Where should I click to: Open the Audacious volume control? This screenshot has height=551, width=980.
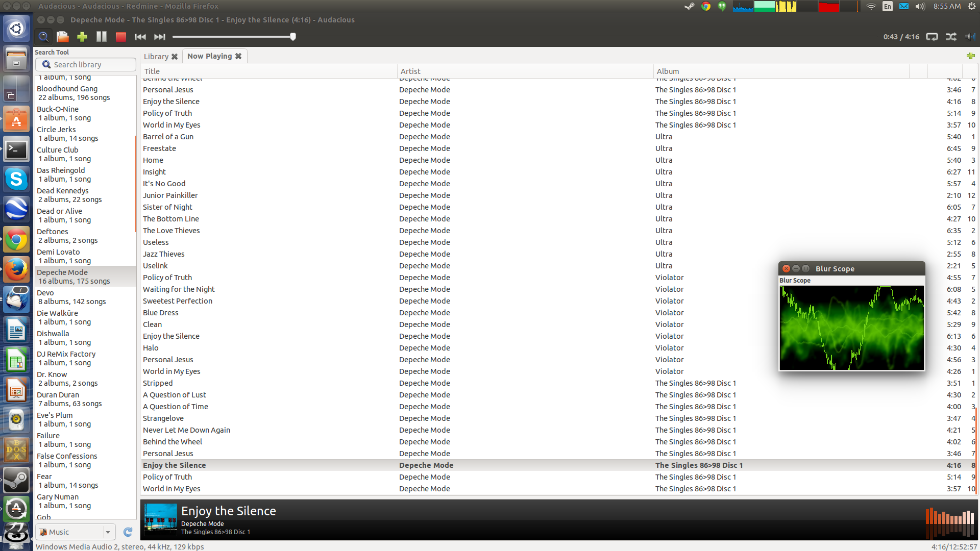(x=970, y=37)
